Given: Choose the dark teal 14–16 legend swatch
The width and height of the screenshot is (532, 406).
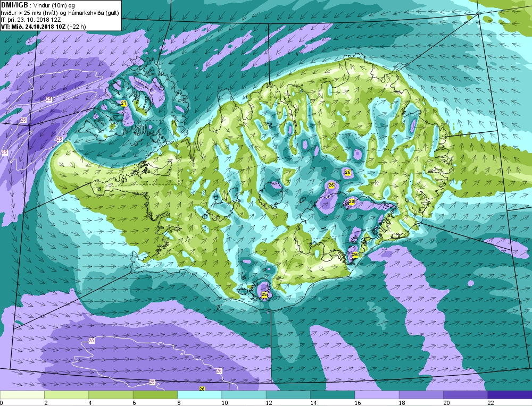Looking at the screenshot, I should 332,395.
